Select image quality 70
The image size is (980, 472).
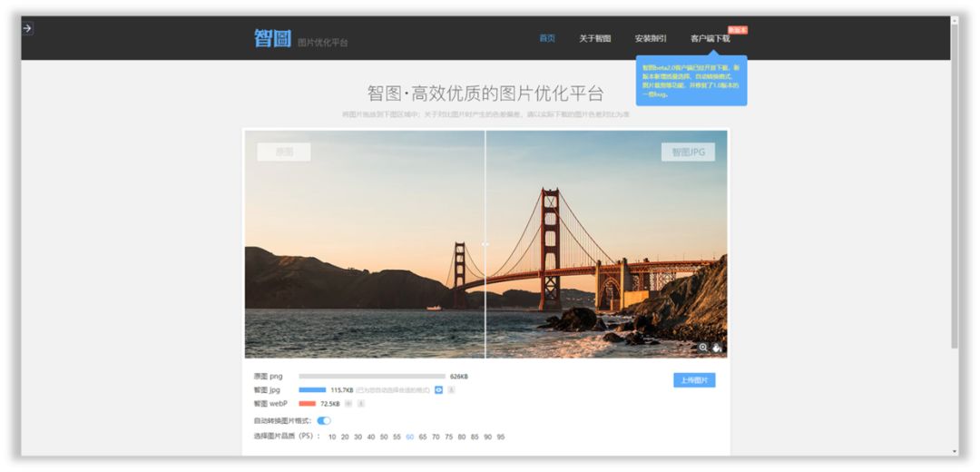(x=436, y=437)
